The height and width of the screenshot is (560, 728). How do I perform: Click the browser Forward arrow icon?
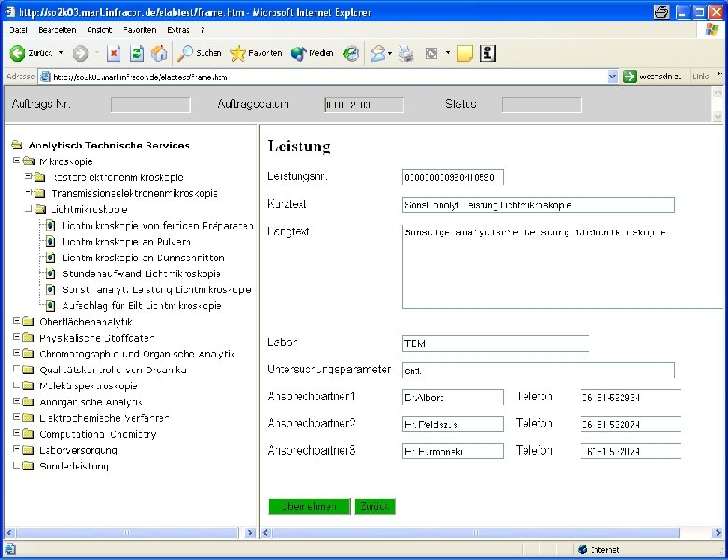(x=80, y=53)
